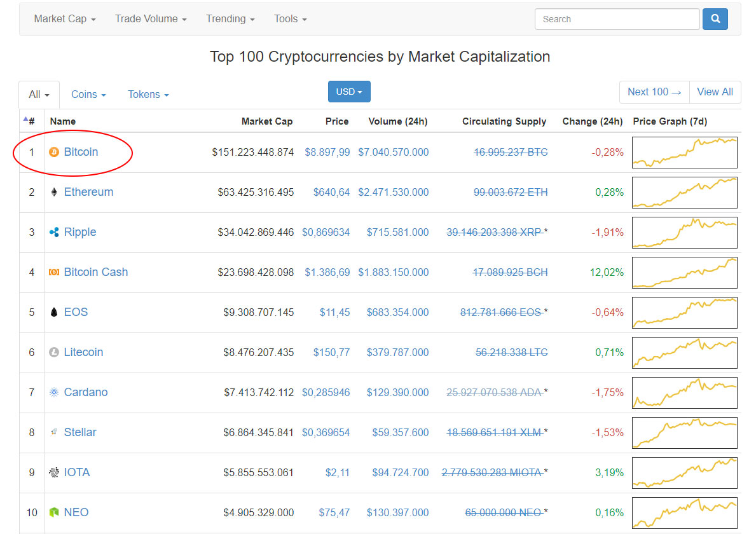Open Ethereum 7-day price graph
The width and height of the screenshot is (756, 534).
[685, 192]
